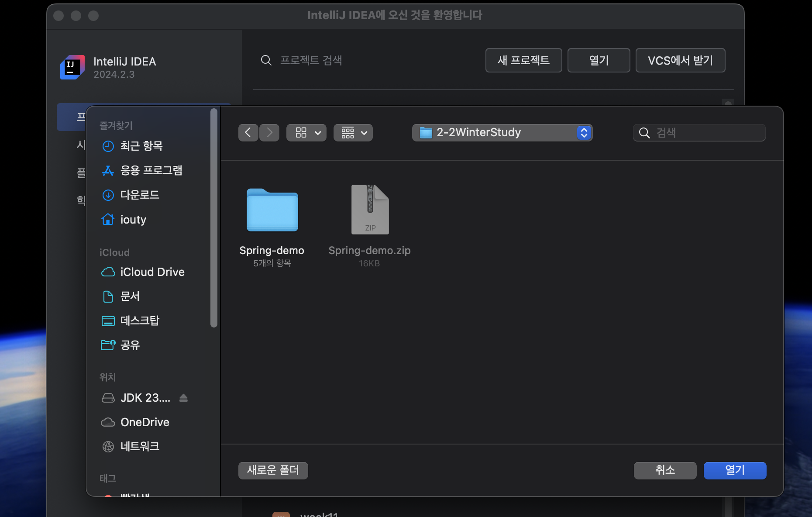Click the 16KB file size label
Image resolution: width=812 pixels, height=517 pixels.
click(369, 263)
